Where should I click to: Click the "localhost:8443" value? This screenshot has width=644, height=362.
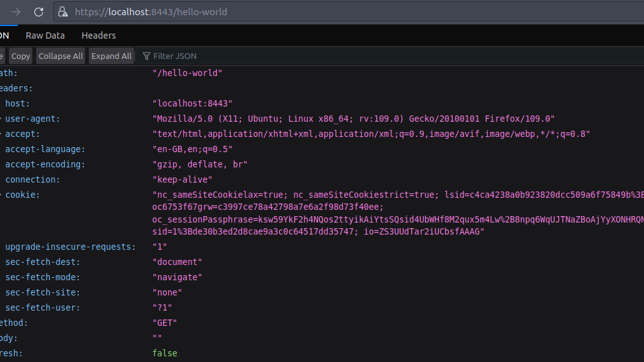pyautogui.click(x=192, y=103)
